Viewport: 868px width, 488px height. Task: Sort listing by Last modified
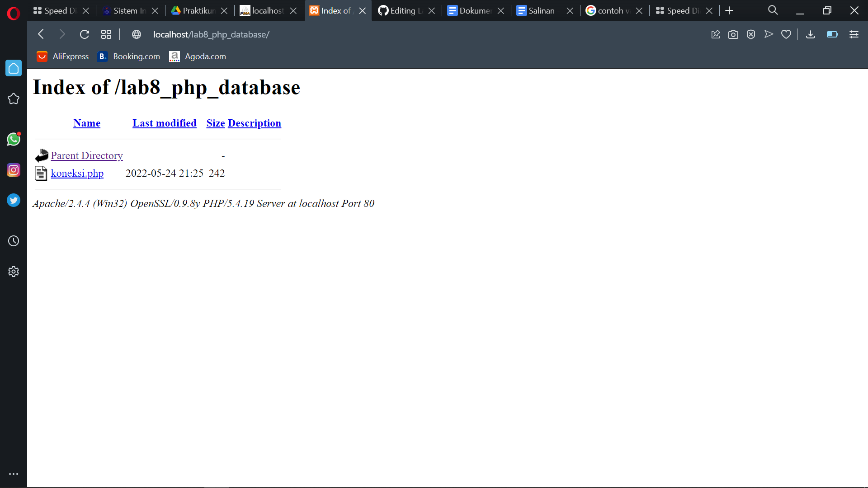[x=164, y=123]
